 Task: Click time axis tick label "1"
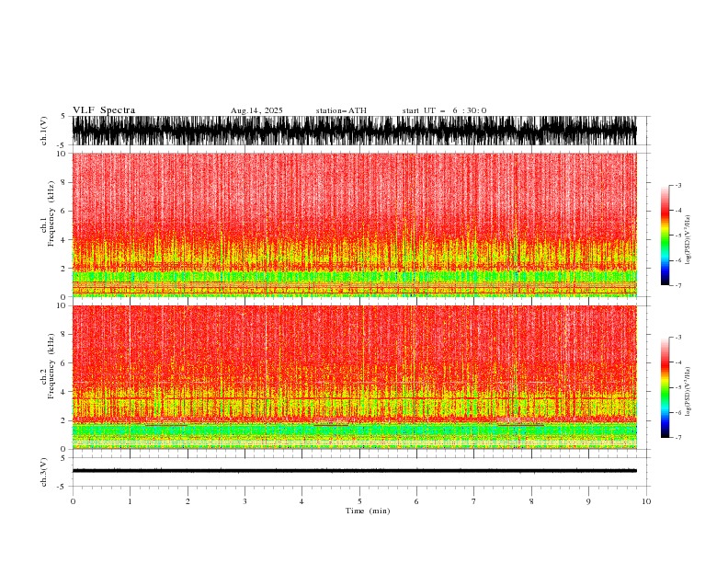tap(130, 501)
